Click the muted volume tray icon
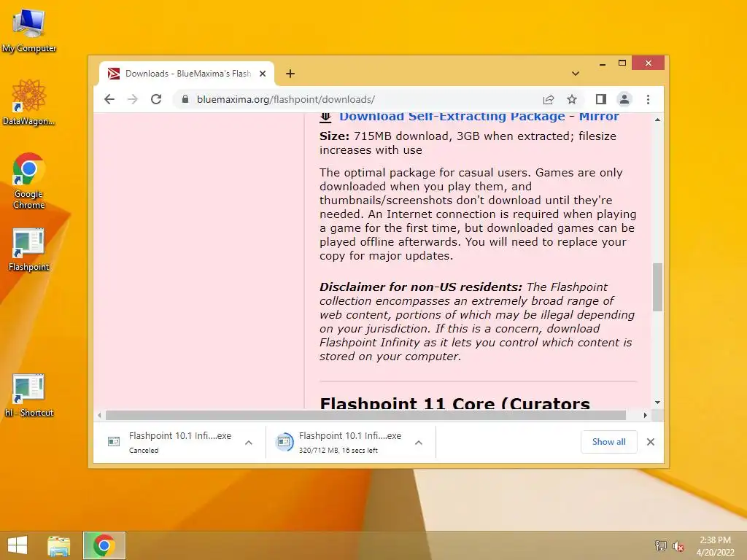This screenshot has width=747, height=560. click(678, 546)
